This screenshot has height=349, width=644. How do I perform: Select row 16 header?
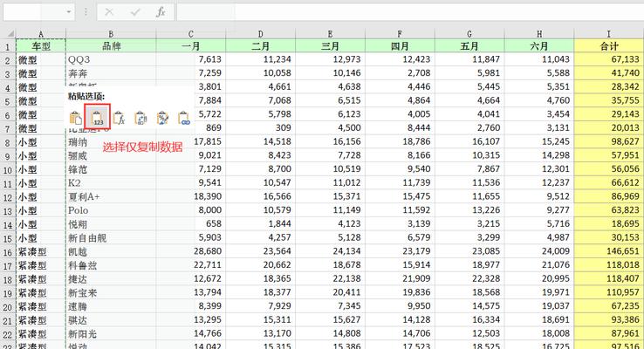(8, 251)
